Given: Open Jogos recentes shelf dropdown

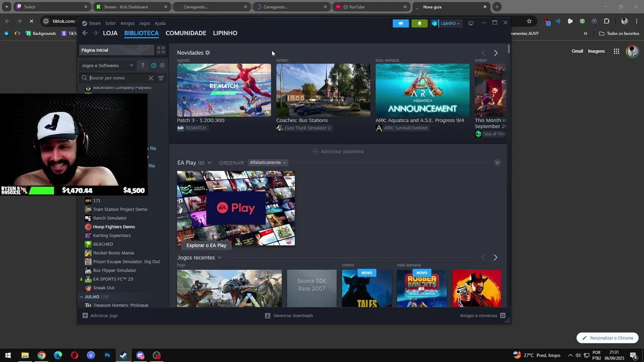Looking at the screenshot, I should coord(219,257).
